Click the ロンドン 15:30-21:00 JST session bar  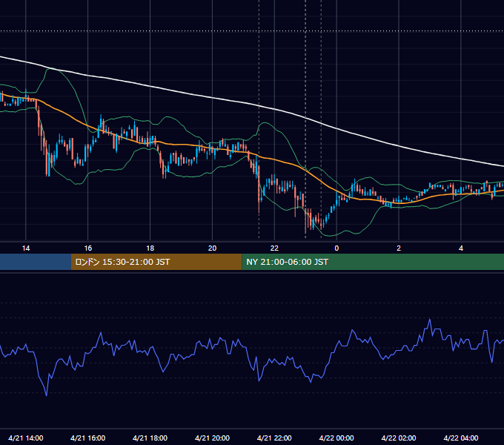point(156,262)
